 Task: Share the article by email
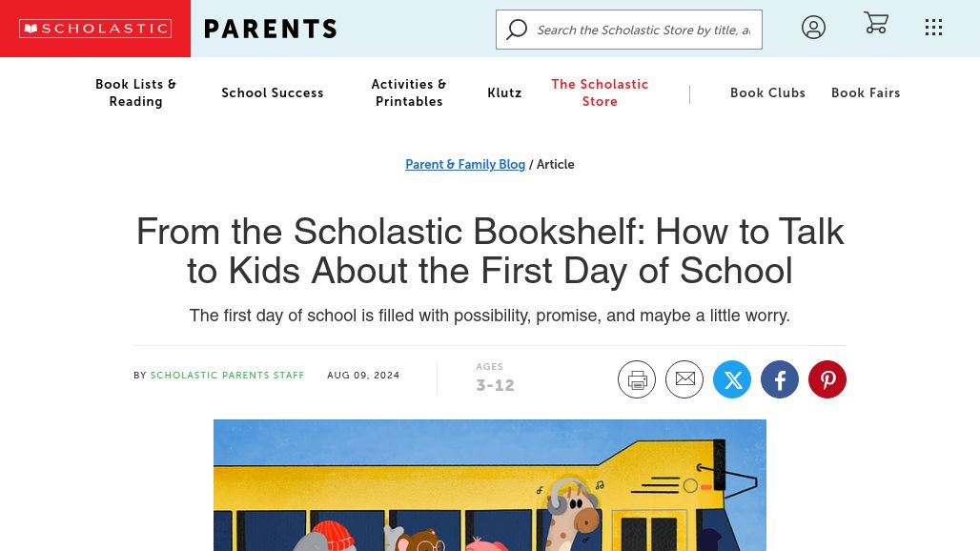684,379
